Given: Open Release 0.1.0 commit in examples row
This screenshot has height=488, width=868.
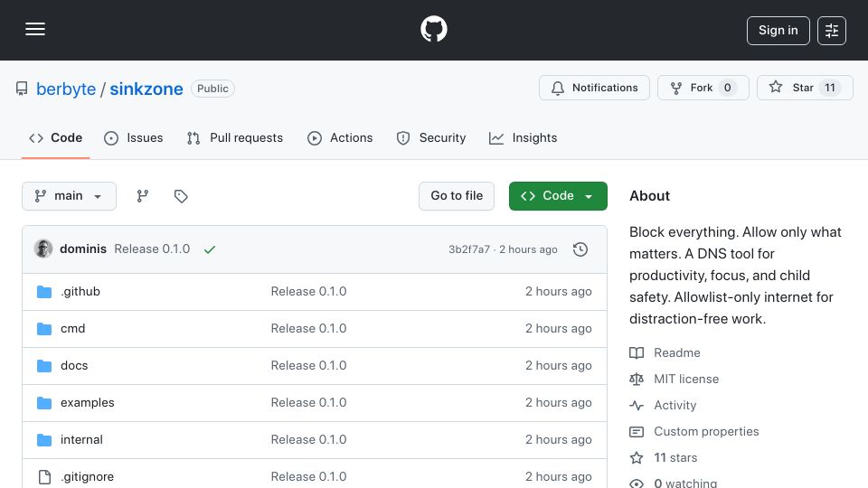Looking at the screenshot, I should pyautogui.click(x=308, y=403).
